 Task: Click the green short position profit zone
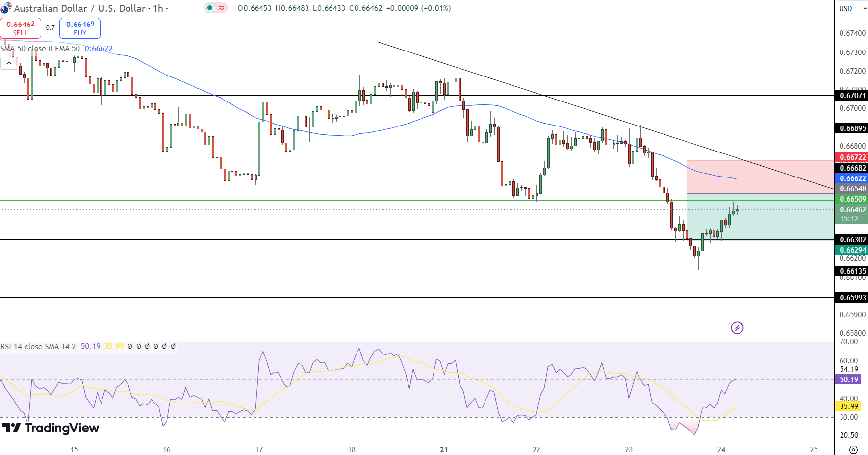pos(760,217)
